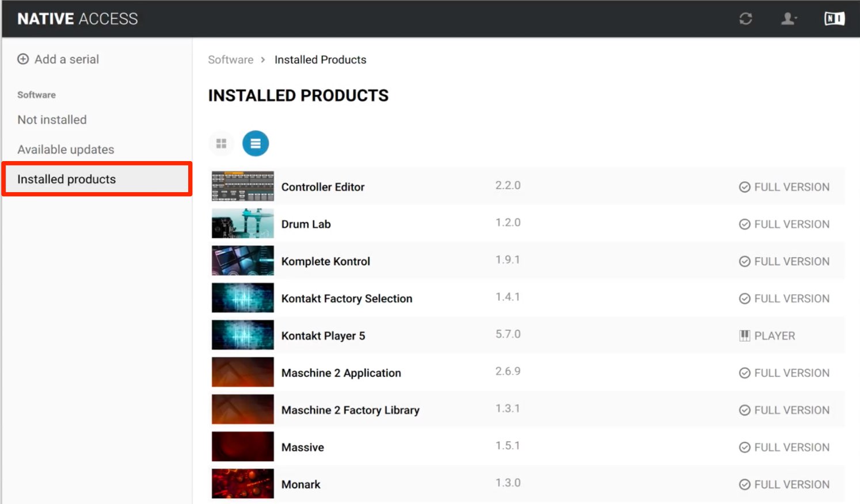Click the Massive product name

click(x=302, y=448)
